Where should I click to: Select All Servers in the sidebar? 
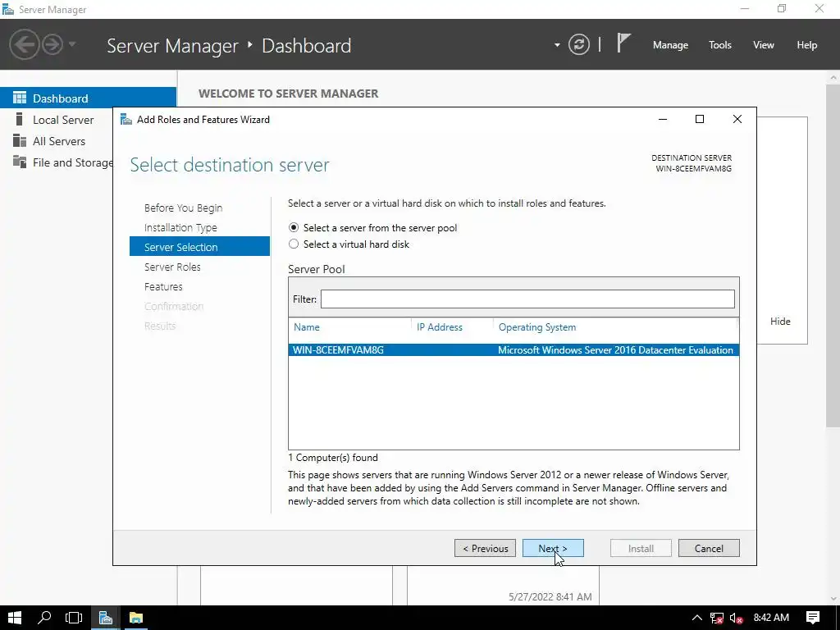[x=59, y=141]
